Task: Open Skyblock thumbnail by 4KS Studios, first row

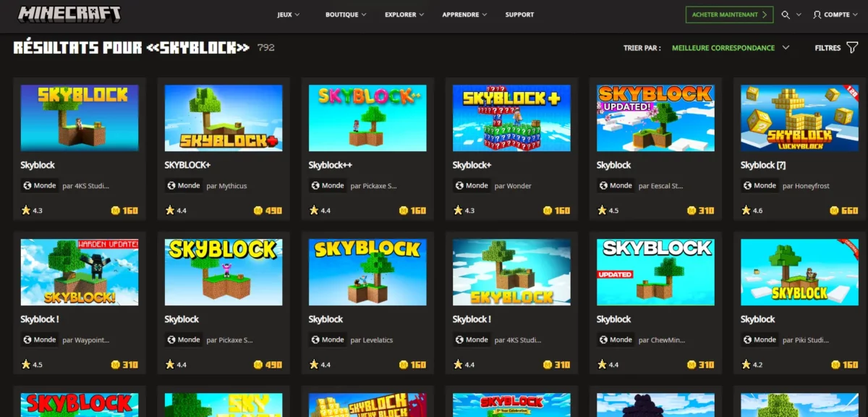Action: (80, 118)
